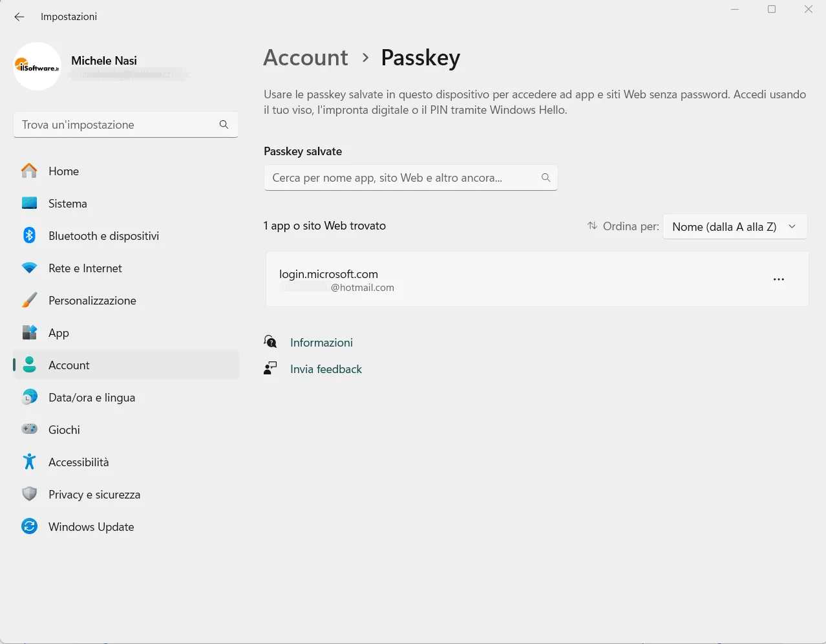Click the sort direction arrows icon
Screen dimensions: 826x644
(591, 226)
